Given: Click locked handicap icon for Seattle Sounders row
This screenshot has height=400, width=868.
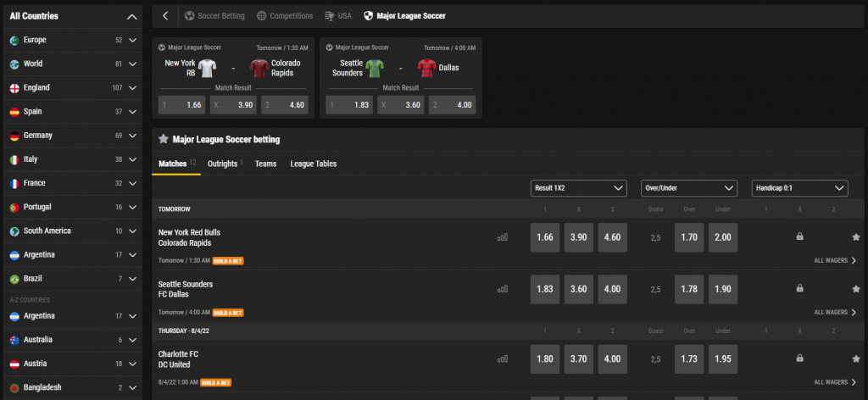Looking at the screenshot, I should [x=799, y=288].
